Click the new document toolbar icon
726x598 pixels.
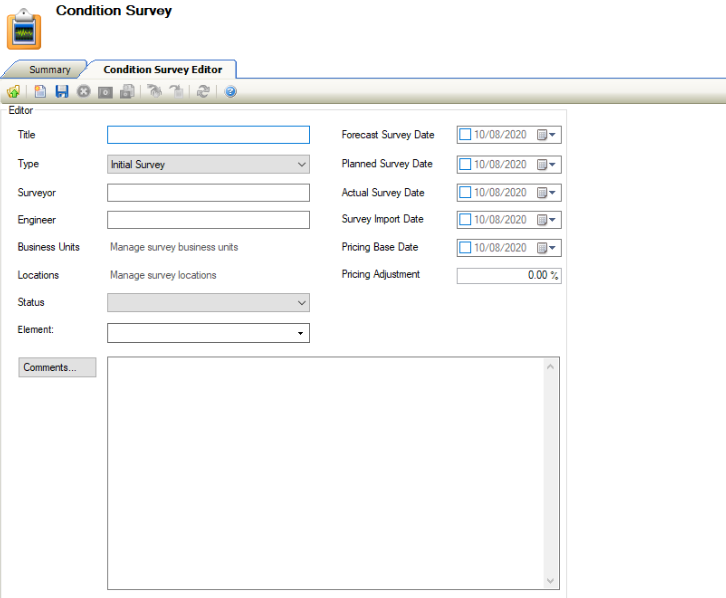click(40, 92)
